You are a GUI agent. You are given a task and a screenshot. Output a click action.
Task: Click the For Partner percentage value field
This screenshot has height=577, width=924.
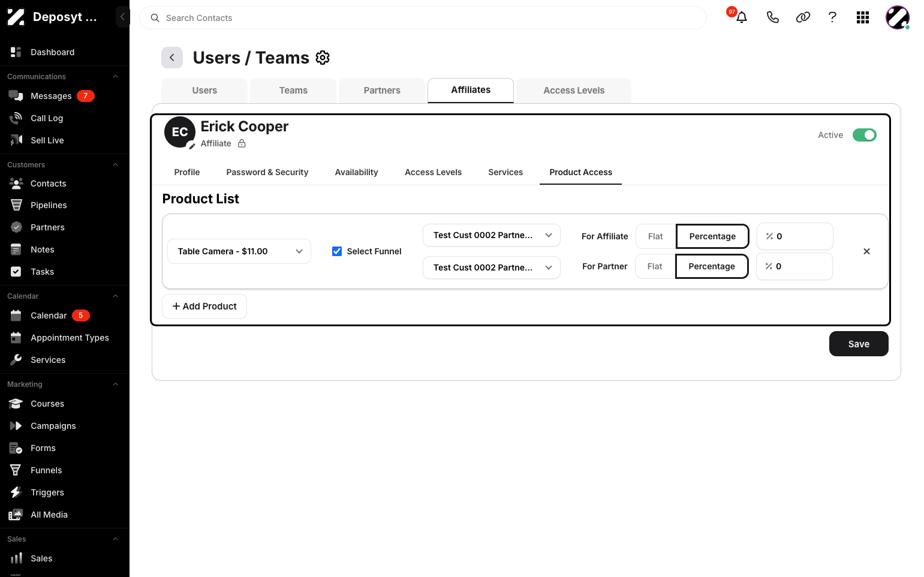click(794, 266)
